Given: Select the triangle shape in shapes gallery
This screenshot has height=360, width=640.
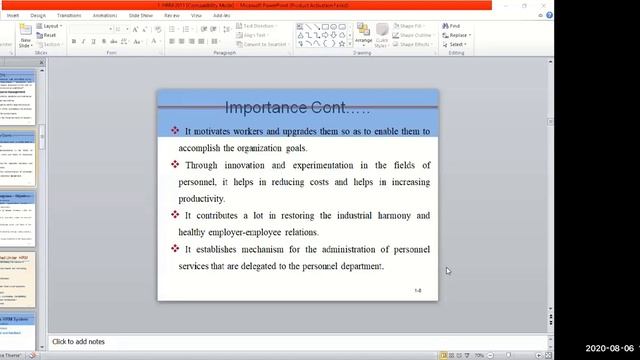Looking at the screenshot, I should pyautogui.click(x=300, y=35).
